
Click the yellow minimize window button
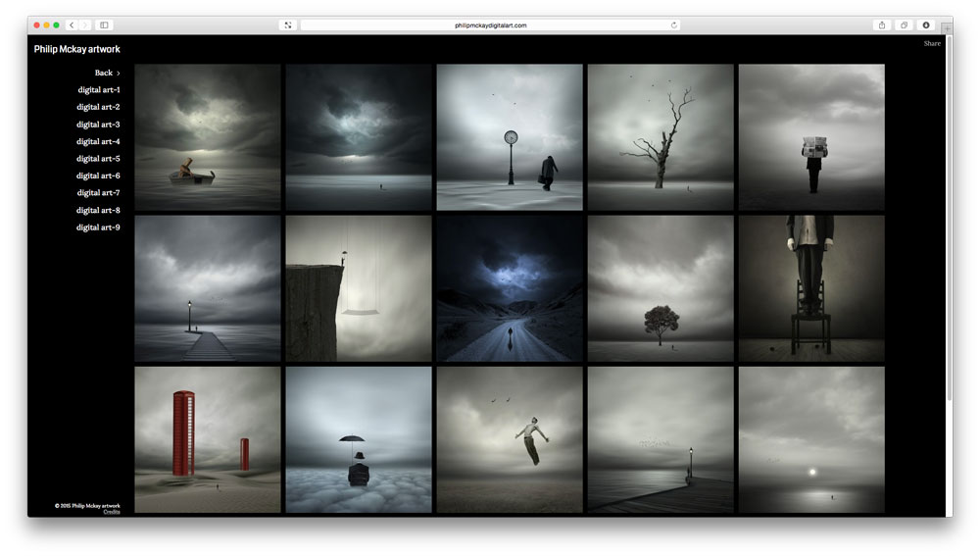coord(46,25)
